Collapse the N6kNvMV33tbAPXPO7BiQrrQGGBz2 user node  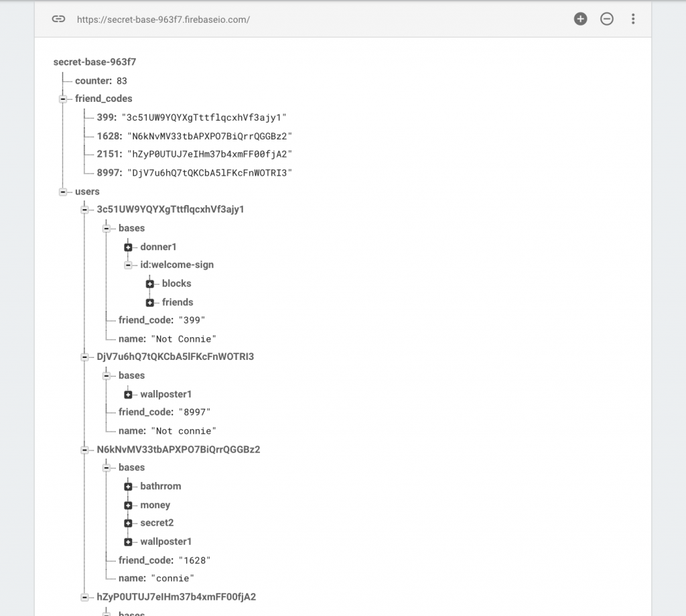[x=84, y=450]
